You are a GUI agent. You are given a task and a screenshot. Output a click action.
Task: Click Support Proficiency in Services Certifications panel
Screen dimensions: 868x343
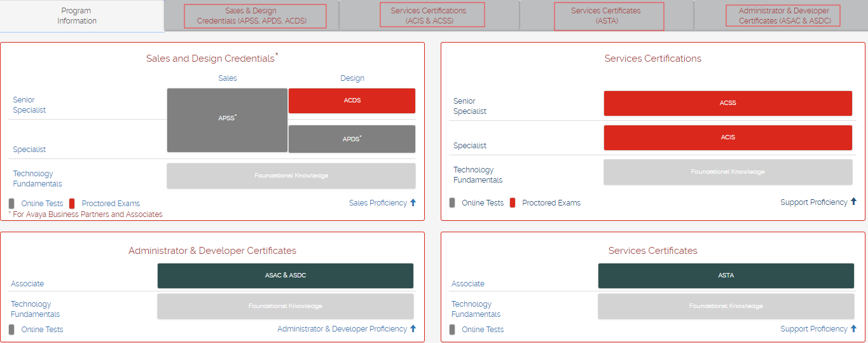813,202
